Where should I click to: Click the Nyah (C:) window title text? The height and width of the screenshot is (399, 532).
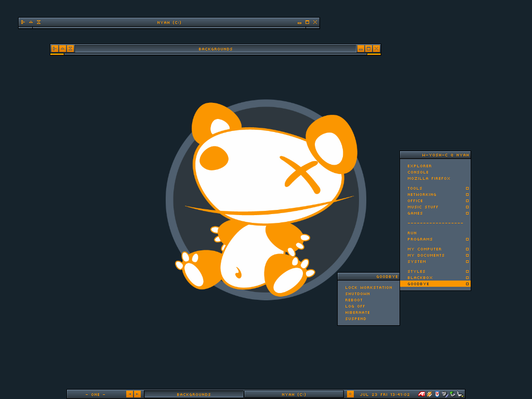pos(169,22)
